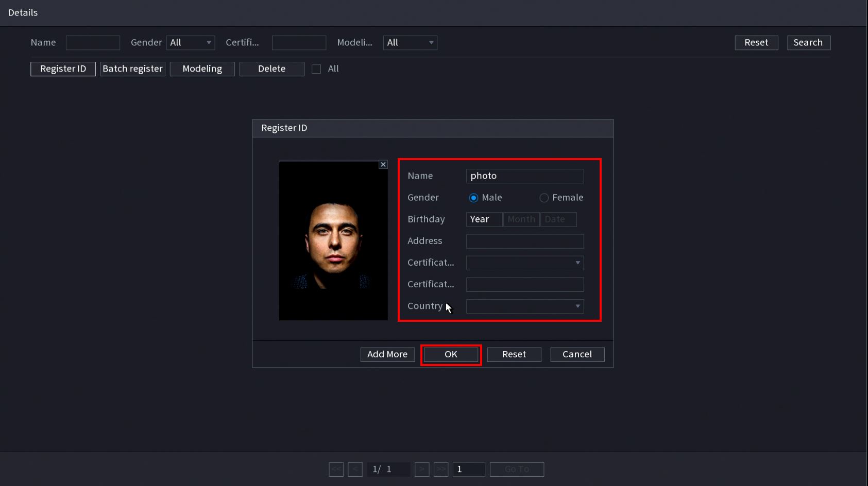Click the Address input field

pyautogui.click(x=524, y=241)
